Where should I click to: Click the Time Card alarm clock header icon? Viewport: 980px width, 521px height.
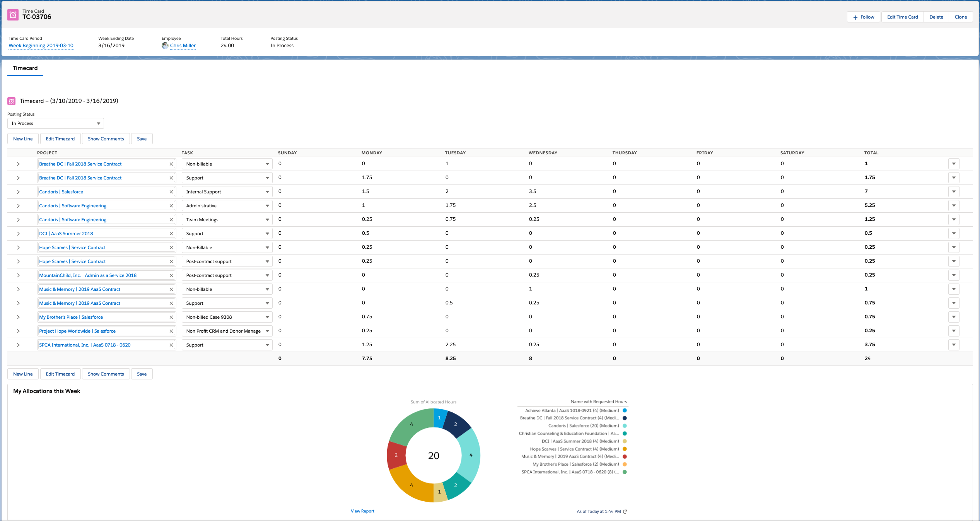(x=13, y=15)
